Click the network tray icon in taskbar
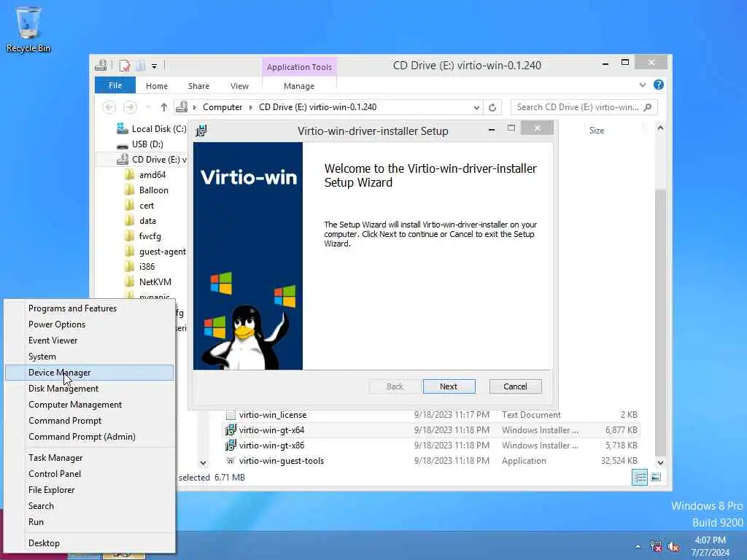 656,546
